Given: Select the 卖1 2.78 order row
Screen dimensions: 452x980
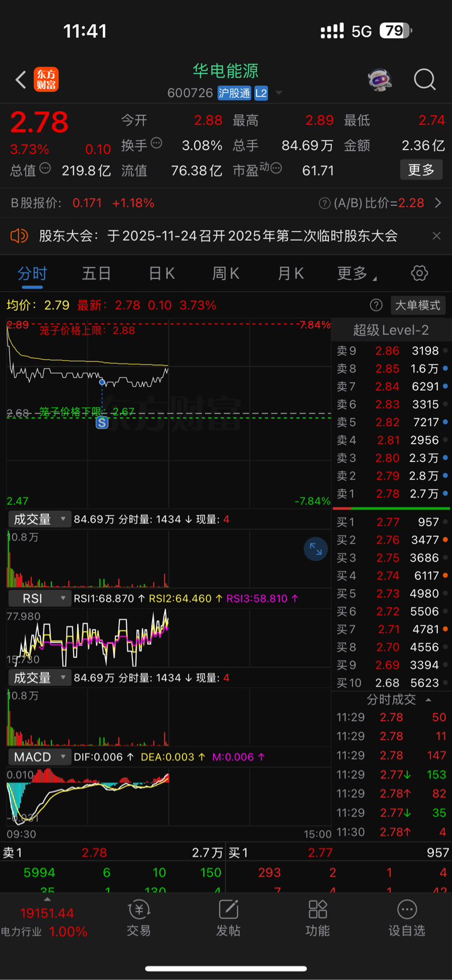Looking at the screenshot, I should coord(391,494).
